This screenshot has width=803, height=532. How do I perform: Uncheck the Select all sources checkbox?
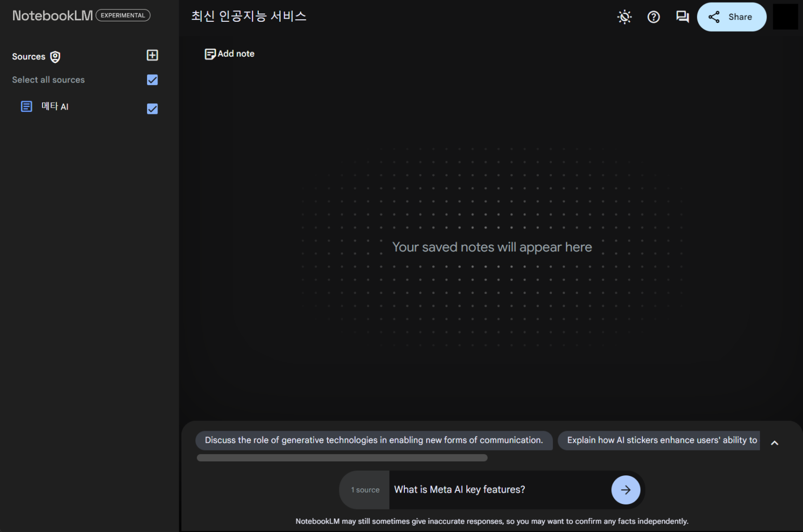(x=152, y=80)
